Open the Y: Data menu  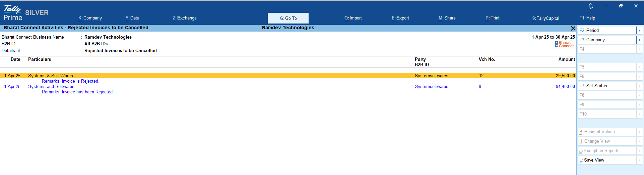point(132,18)
